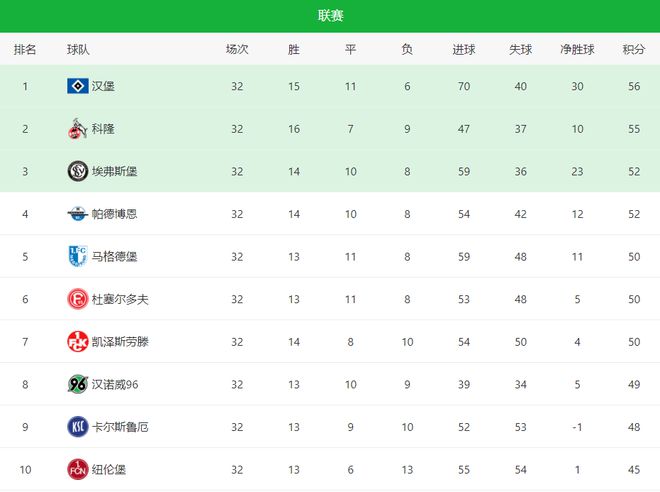Select the 联赛 league tab header
The height and width of the screenshot is (492, 660).
330,15
